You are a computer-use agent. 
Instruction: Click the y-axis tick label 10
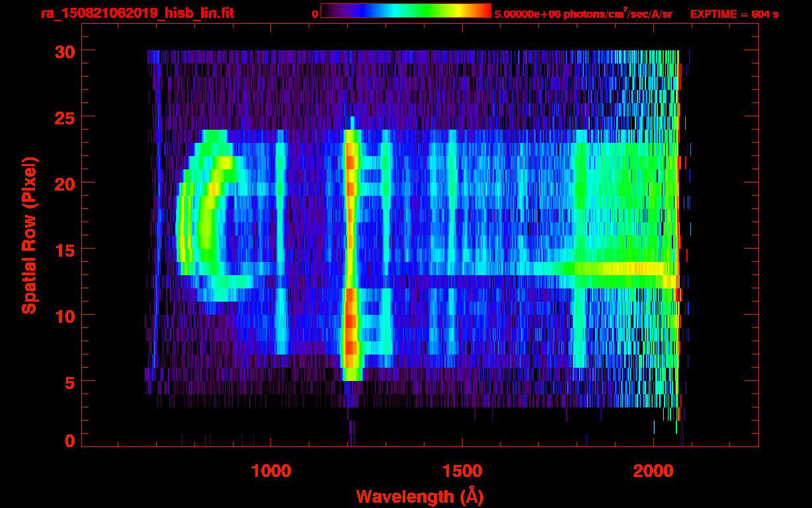(x=64, y=316)
